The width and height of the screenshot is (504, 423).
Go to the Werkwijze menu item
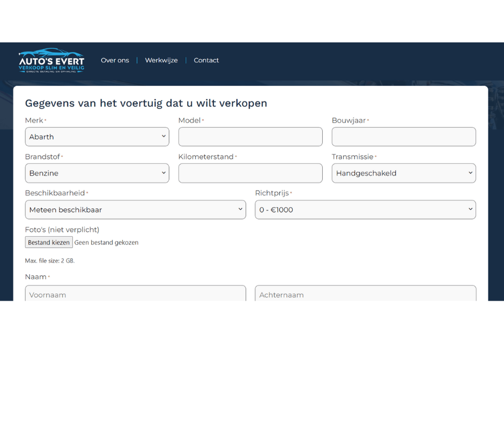(x=161, y=60)
